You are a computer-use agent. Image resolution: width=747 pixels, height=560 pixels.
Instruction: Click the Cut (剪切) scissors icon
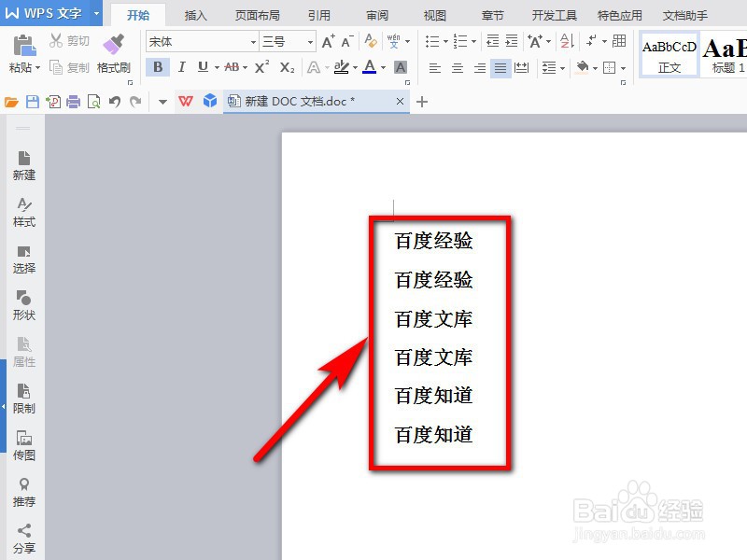(55, 40)
